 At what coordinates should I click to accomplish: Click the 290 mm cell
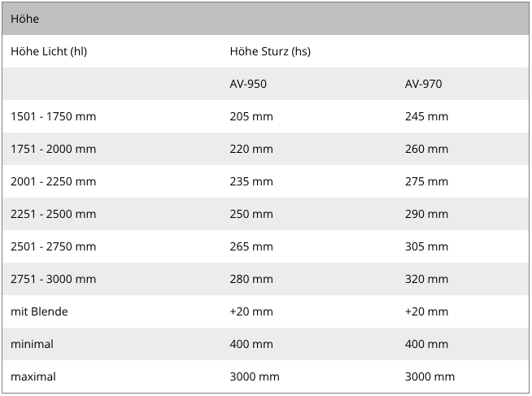click(426, 214)
